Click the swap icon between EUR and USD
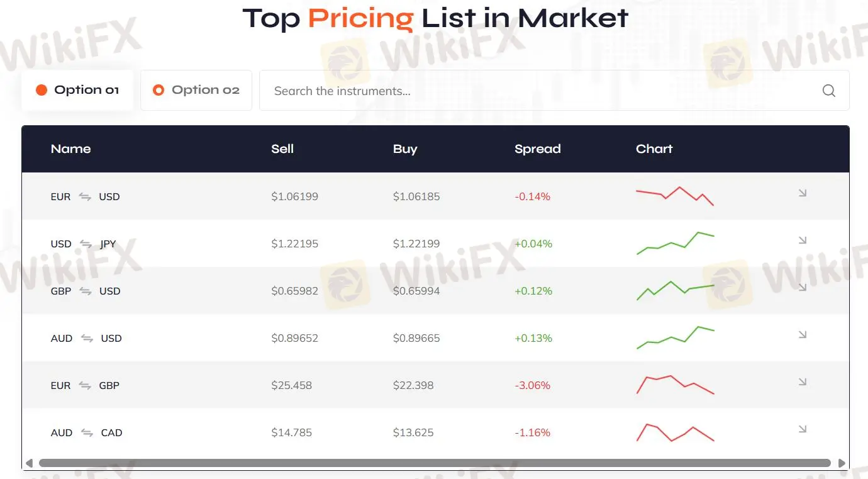Image resolution: width=868 pixels, height=479 pixels. tap(85, 196)
